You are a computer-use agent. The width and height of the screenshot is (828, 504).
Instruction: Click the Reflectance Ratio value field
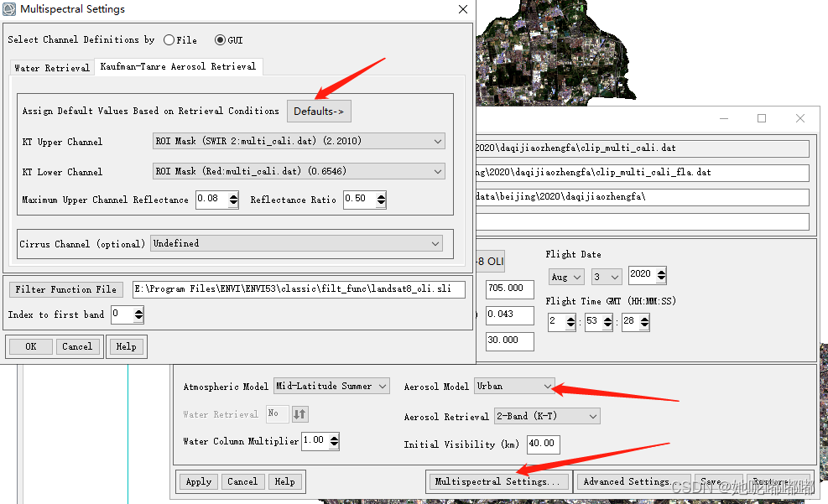click(360, 199)
